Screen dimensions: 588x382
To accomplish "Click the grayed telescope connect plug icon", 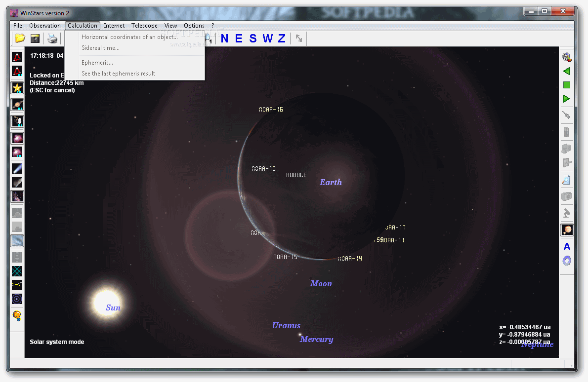I will click(567, 115).
